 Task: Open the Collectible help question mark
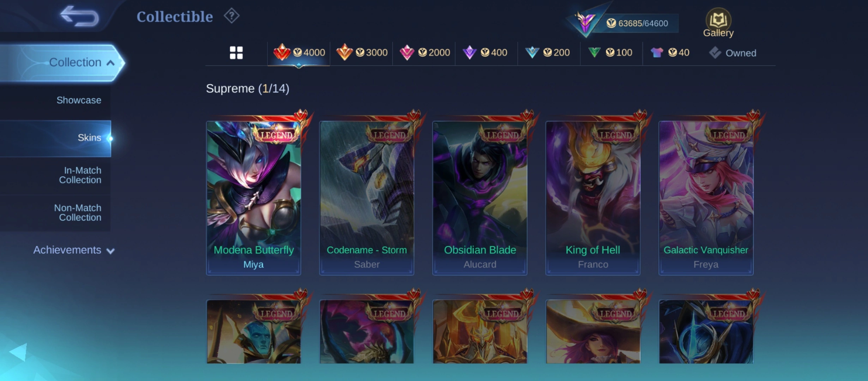pos(231,16)
